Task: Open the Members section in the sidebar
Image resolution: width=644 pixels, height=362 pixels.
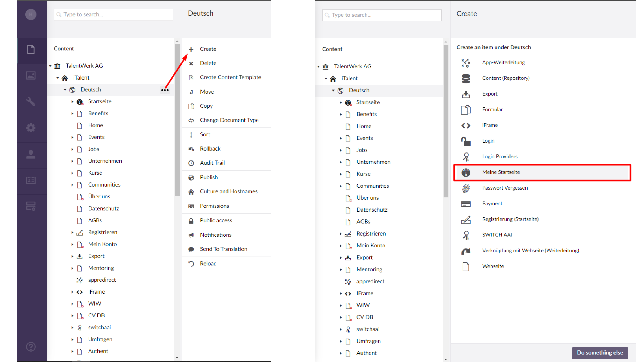Action: pyautogui.click(x=31, y=180)
